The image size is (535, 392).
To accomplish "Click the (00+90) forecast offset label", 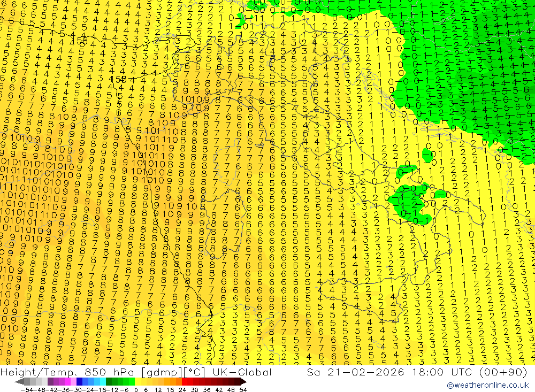I will (x=503, y=372).
